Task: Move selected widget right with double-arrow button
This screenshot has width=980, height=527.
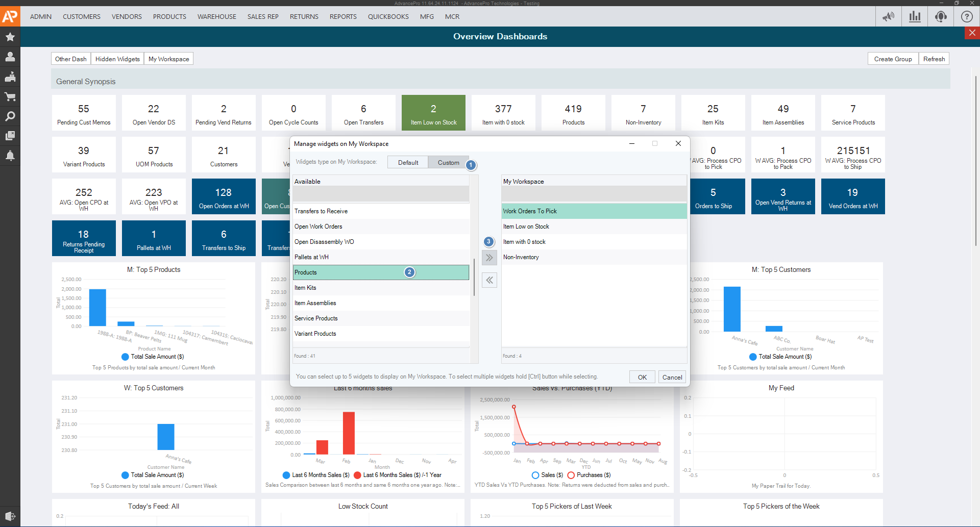Action: coord(489,258)
